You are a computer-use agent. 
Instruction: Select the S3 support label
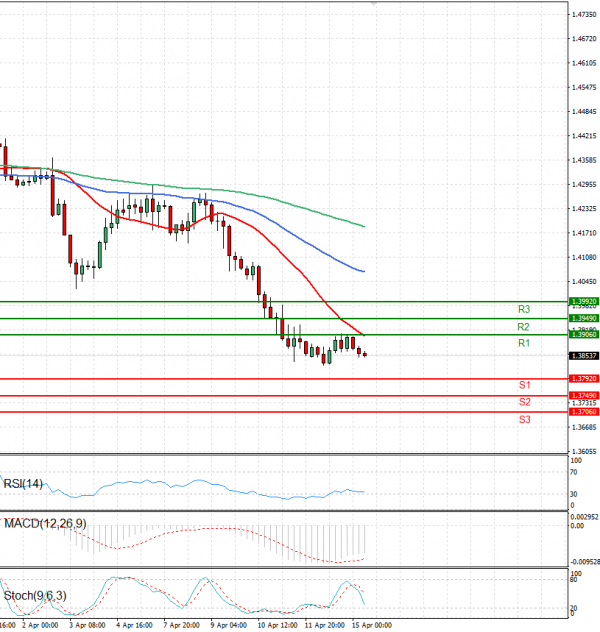(x=524, y=419)
